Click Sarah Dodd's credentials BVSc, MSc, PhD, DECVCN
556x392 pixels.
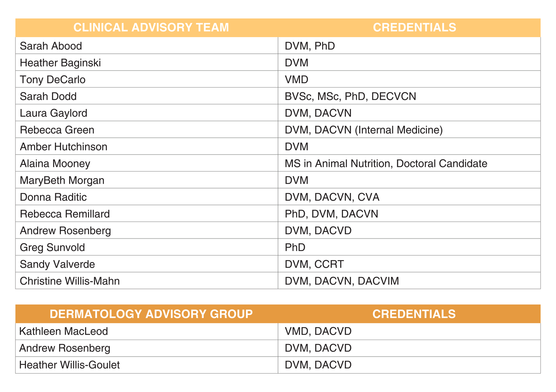click(350, 97)
